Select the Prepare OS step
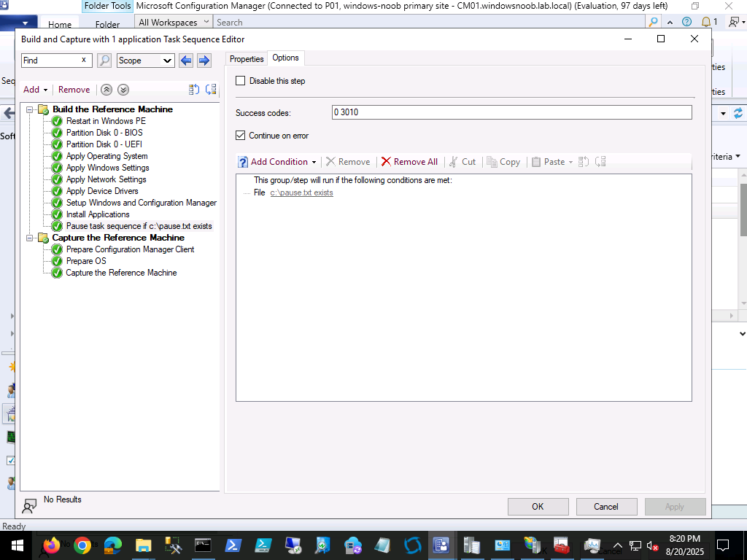Image resolution: width=747 pixels, height=560 pixels. tap(86, 261)
